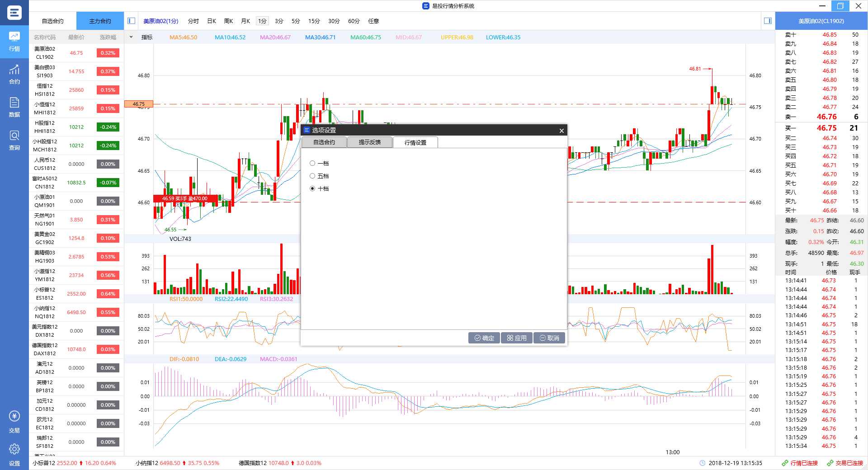
Task: Click the 交易已连接 connection status icon
Action: [x=830, y=463]
